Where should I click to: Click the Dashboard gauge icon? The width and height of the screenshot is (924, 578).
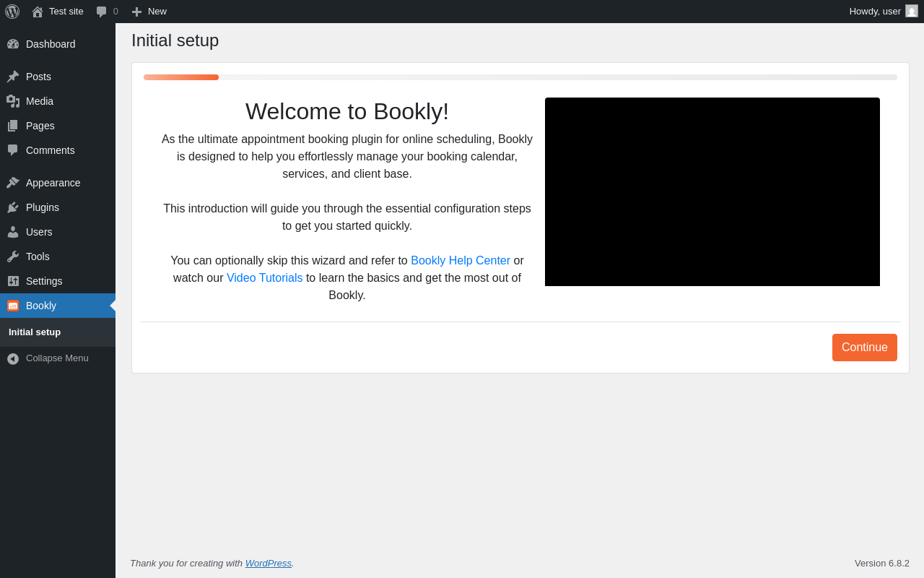tap(13, 44)
